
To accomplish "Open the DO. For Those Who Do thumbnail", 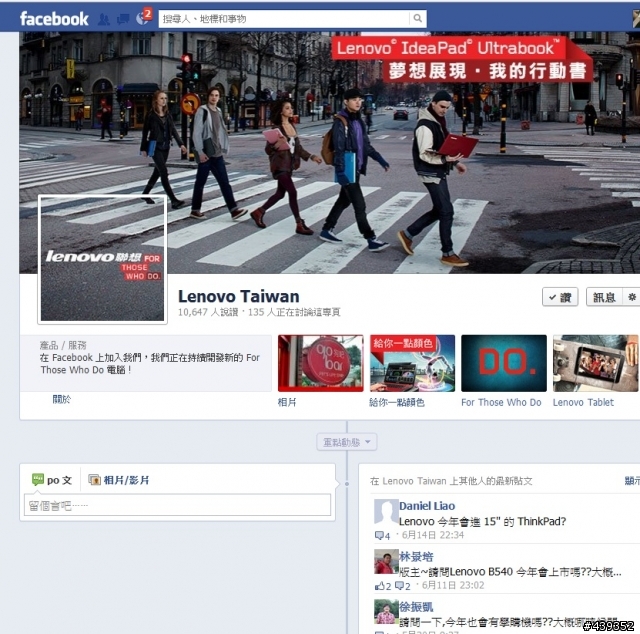I will [504, 363].
